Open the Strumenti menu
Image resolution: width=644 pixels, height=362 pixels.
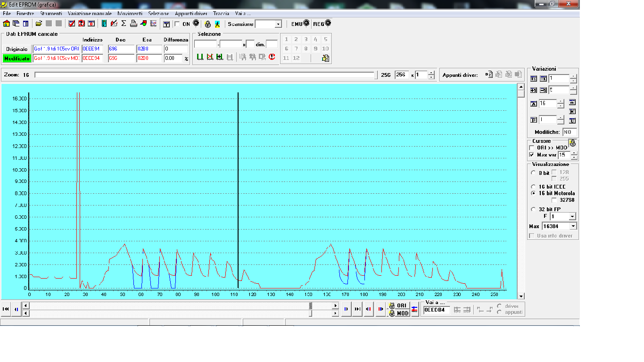[x=51, y=14]
